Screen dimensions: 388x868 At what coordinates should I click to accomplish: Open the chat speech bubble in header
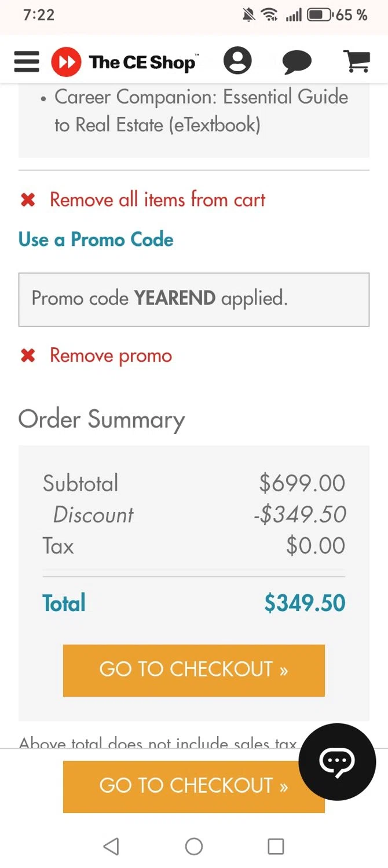pyautogui.click(x=297, y=61)
